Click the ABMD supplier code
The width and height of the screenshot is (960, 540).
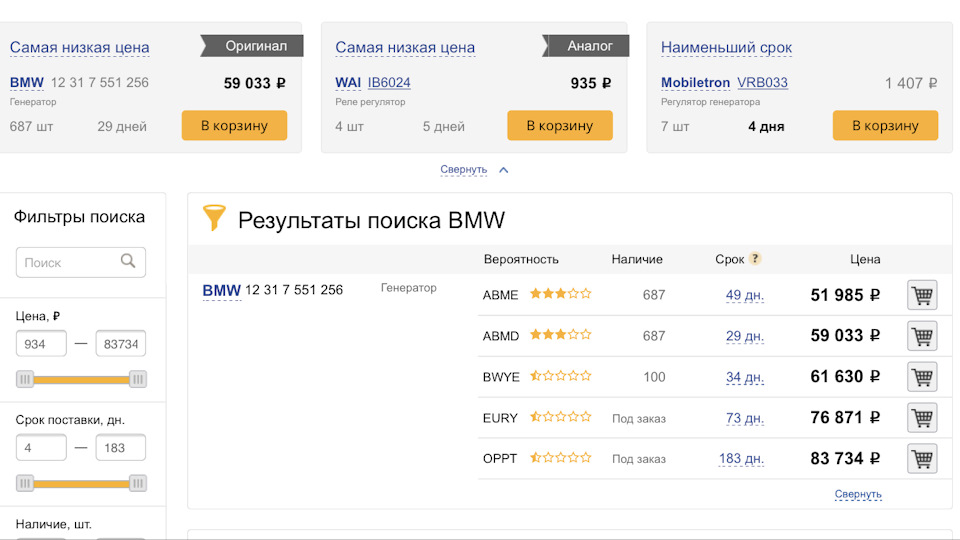(500, 336)
